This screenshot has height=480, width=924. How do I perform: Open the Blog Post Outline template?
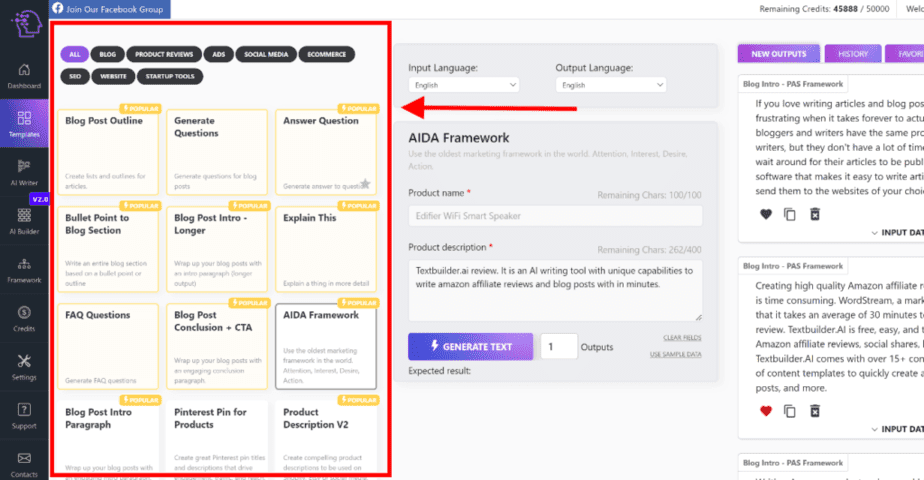(108, 152)
